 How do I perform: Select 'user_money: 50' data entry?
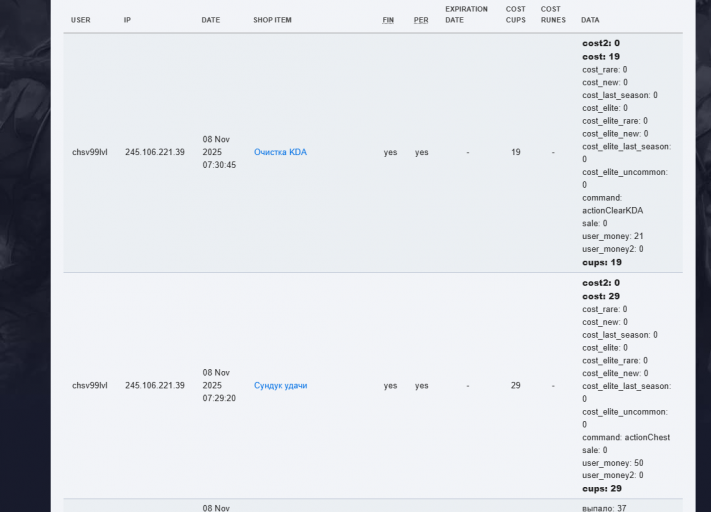click(613, 463)
